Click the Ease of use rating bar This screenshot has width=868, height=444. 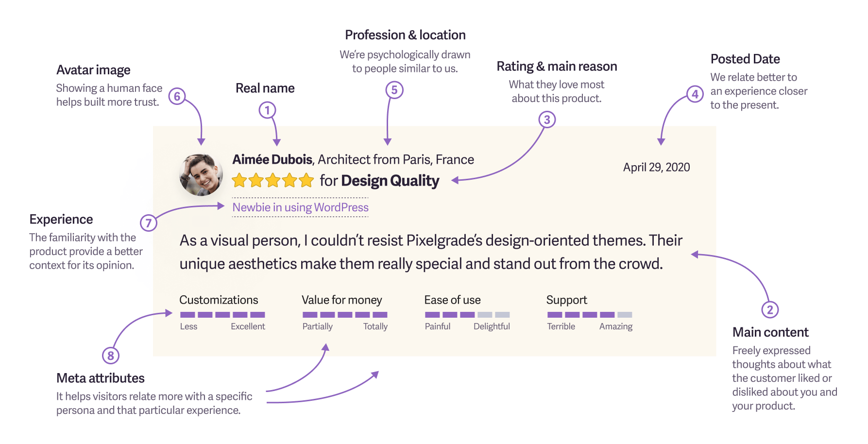coord(467,315)
